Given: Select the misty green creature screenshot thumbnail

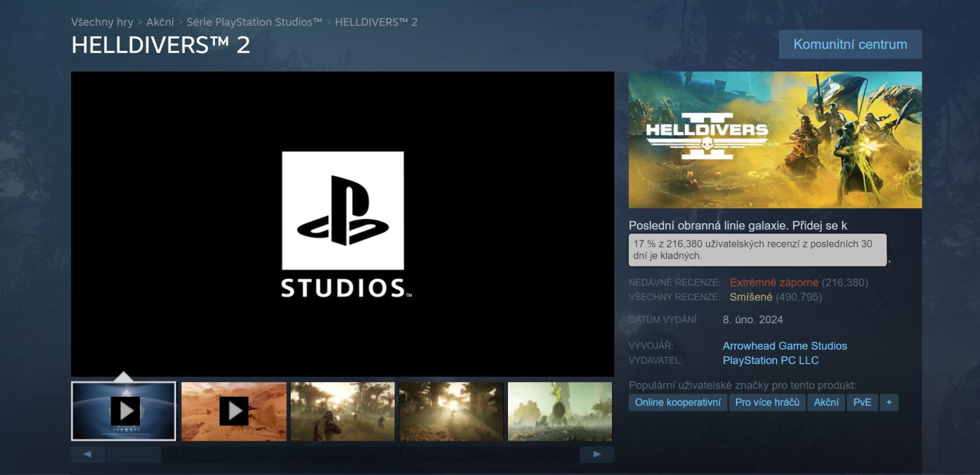Looking at the screenshot, I should tap(560, 411).
